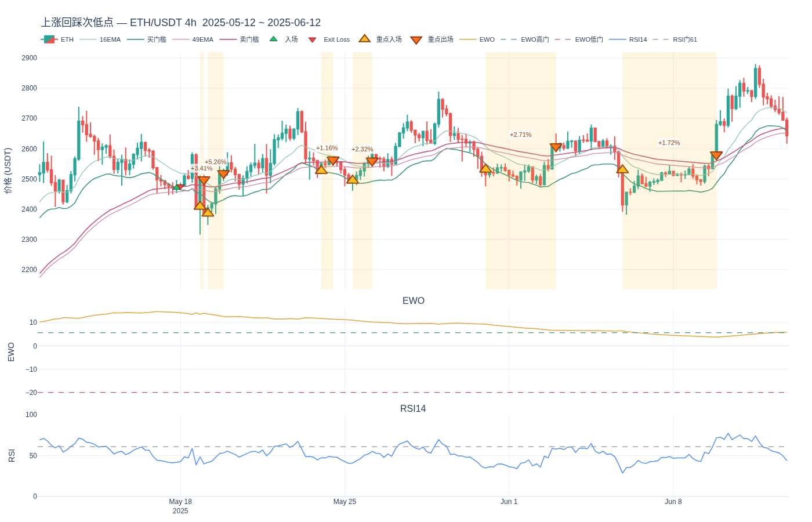Click the May 25 x-axis date label
This screenshot has width=812, height=522.
pyautogui.click(x=345, y=502)
